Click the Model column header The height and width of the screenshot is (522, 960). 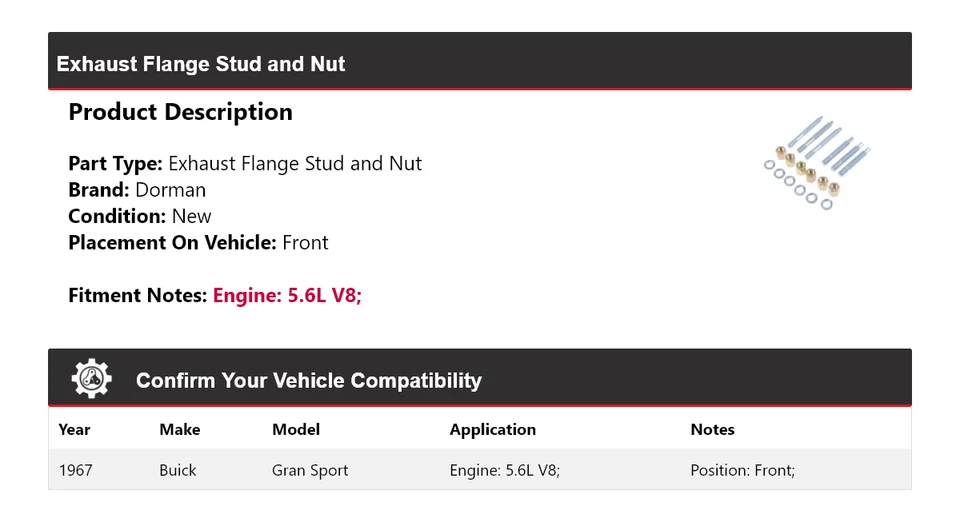[296, 429]
